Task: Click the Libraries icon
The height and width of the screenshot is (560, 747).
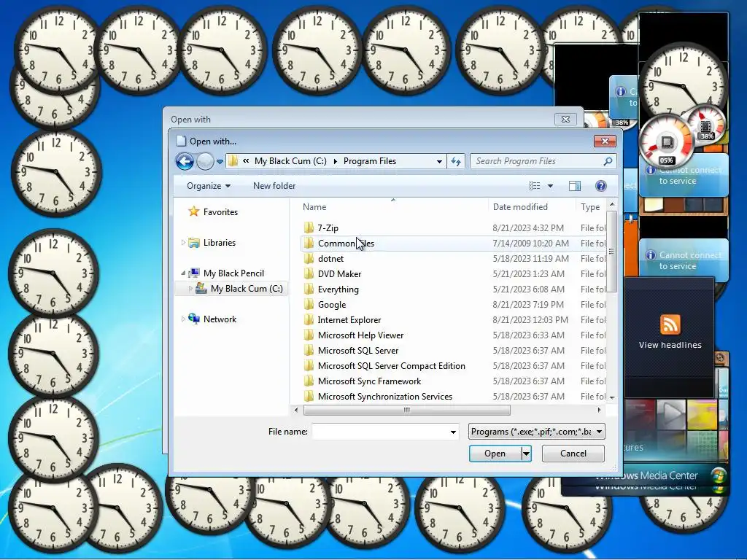Action: point(193,243)
